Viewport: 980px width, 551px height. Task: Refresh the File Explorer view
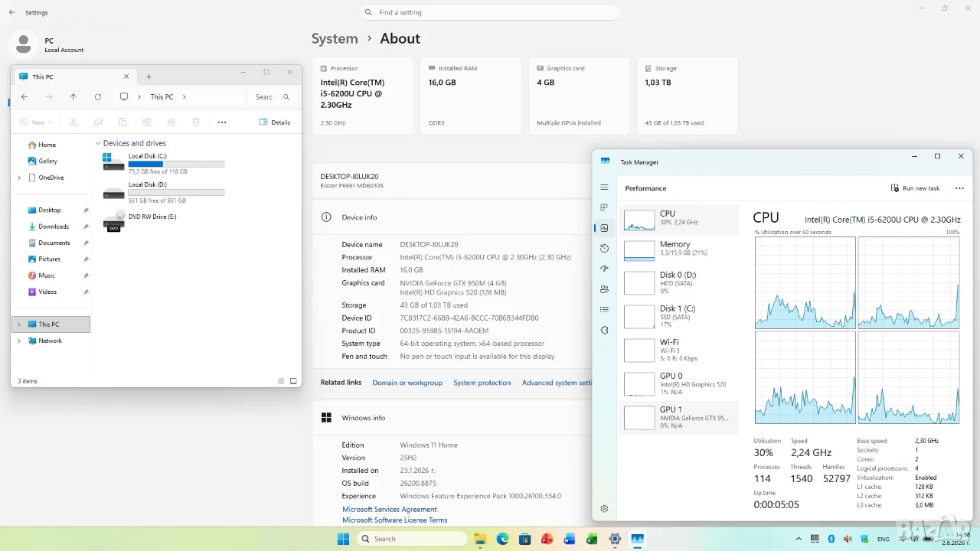(98, 97)
